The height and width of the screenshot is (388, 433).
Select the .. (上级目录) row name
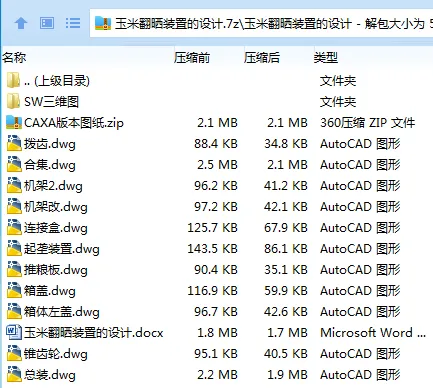[x=57, y=81]
